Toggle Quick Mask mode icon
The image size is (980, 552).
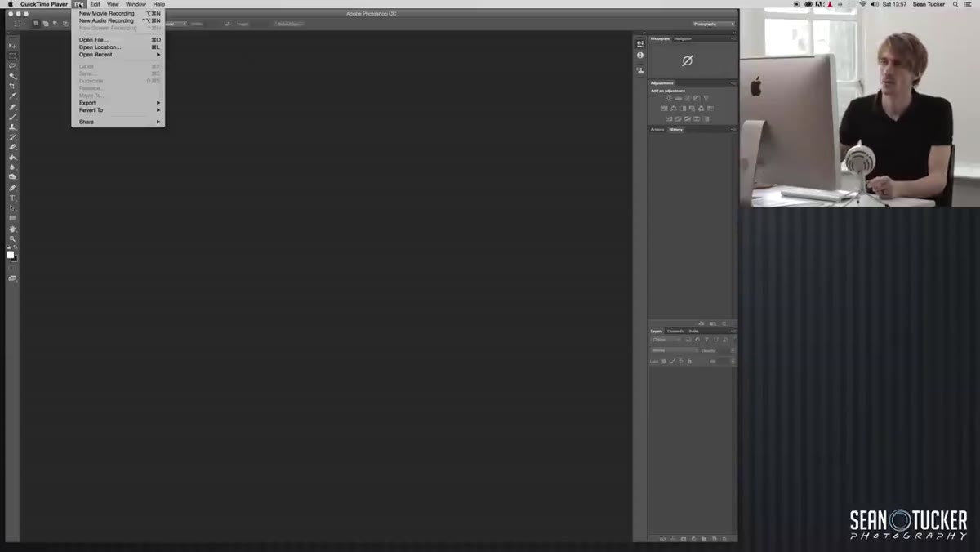(x=12, y=269)
